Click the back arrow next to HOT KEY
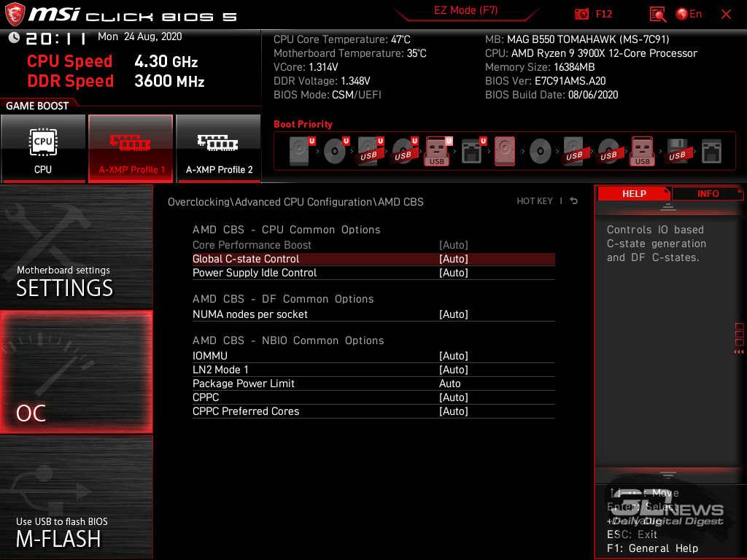 (574, 201)
